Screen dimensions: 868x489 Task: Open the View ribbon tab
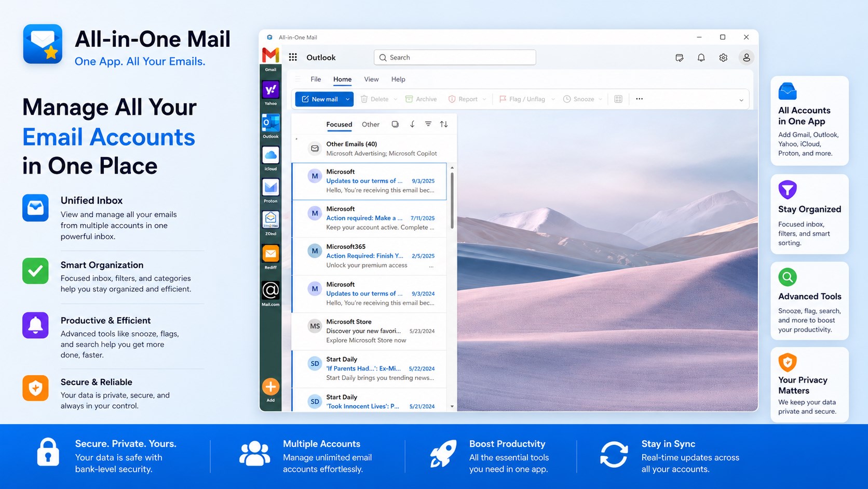[x=371, y=79]
